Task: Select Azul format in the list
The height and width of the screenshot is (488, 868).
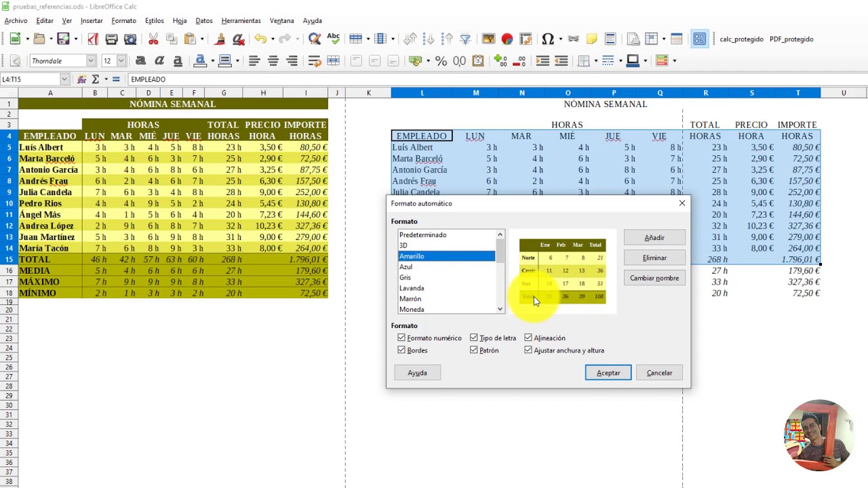Action: pos(446,266)
